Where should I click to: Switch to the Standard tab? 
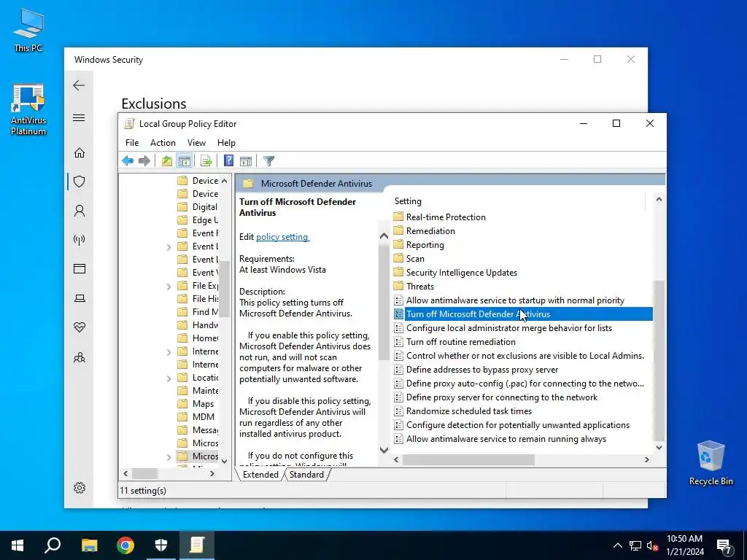click(x=306, y=475)
